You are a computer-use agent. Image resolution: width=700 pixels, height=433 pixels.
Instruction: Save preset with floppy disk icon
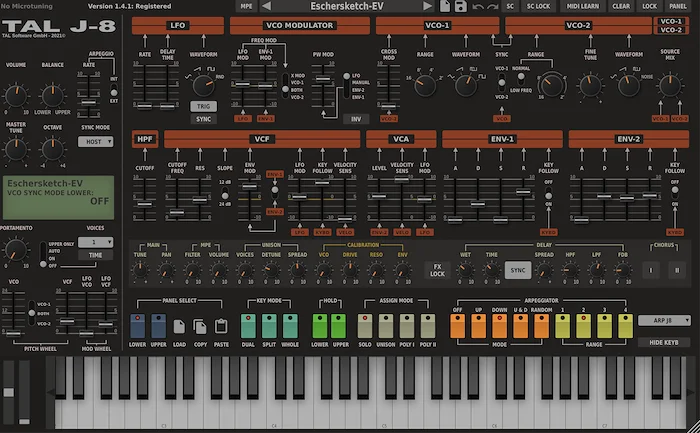461,6
